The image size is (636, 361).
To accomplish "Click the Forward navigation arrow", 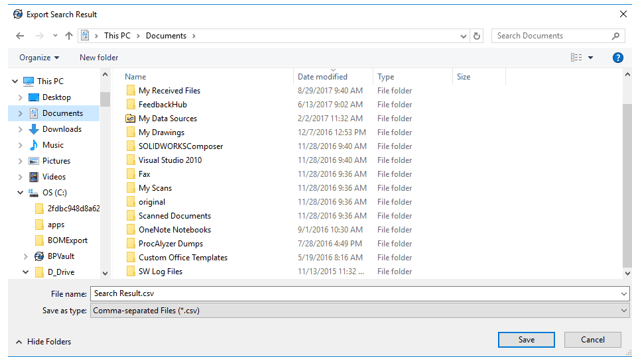I will point(39,36).
